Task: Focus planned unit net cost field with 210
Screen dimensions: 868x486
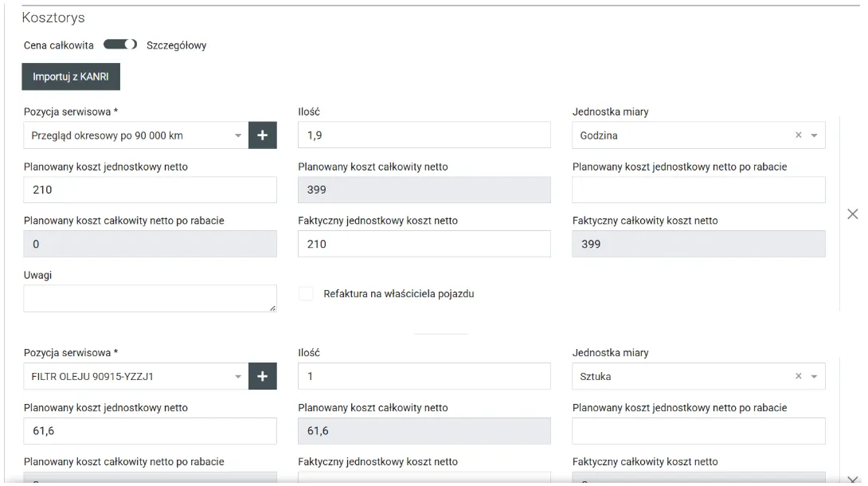Action: (150, 190)
